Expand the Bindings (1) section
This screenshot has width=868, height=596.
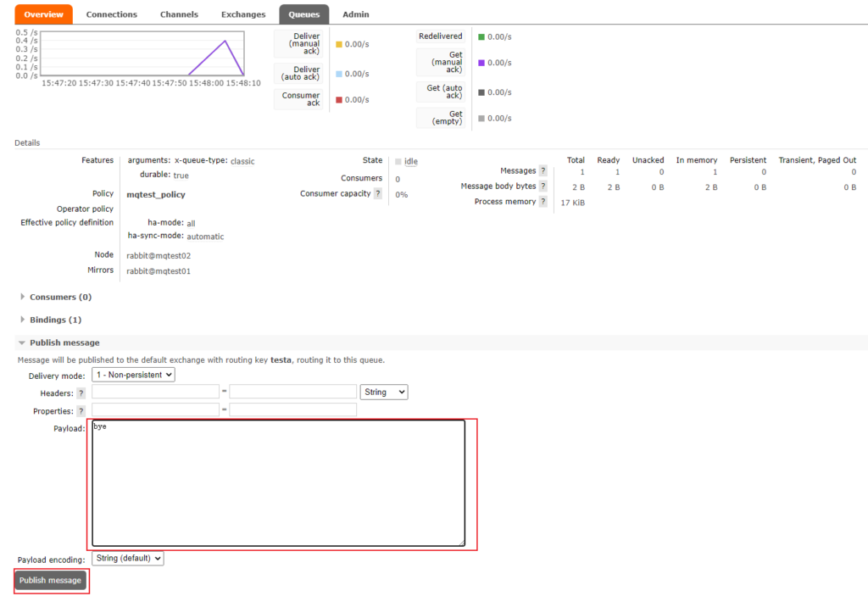(x=55, y=320)
